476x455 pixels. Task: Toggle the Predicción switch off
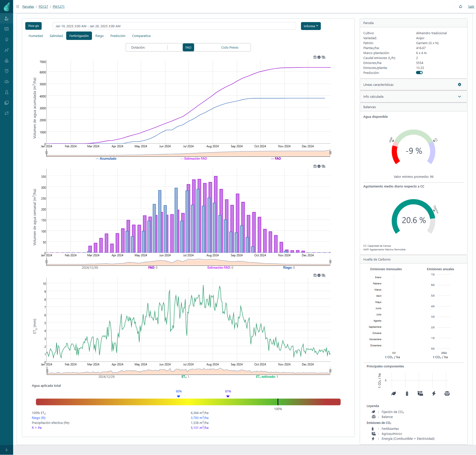tap(419, 73)
